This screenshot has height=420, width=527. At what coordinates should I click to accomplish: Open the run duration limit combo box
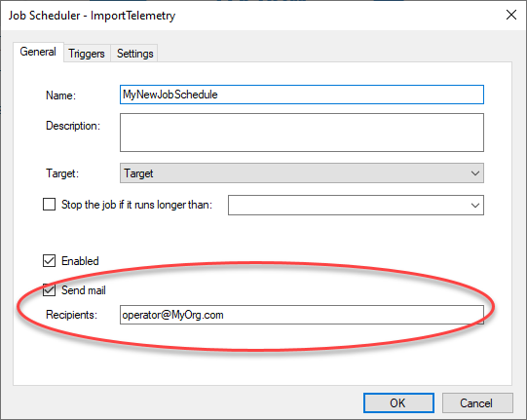pos(356,205)
